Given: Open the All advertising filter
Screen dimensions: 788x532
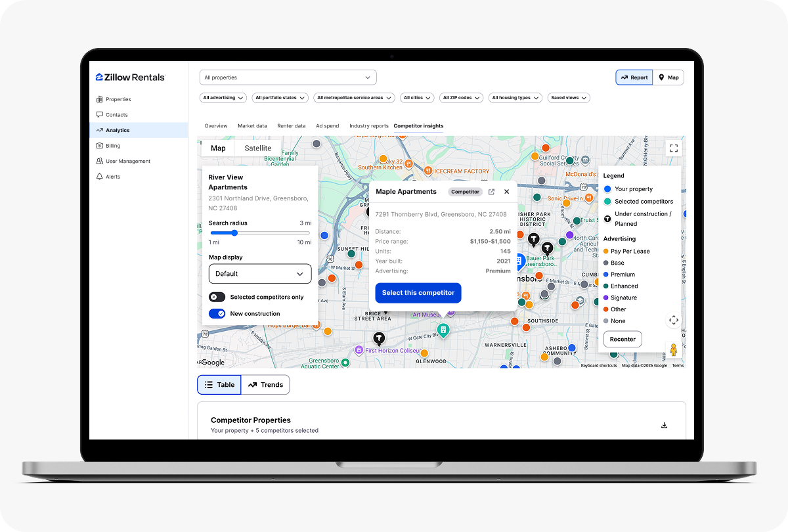Looking at the screenshot, I should [223, 98].
